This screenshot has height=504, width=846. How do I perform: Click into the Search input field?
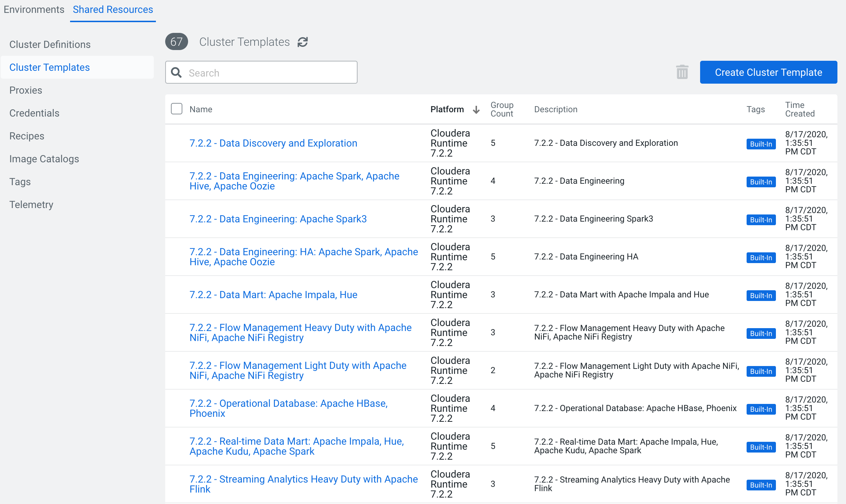pyautogui.click(x=268, y=73)
